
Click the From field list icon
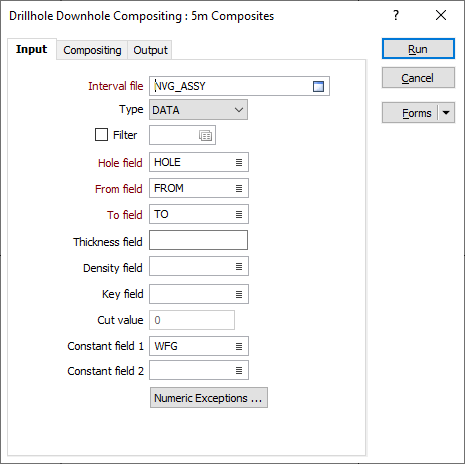[239, 188]
